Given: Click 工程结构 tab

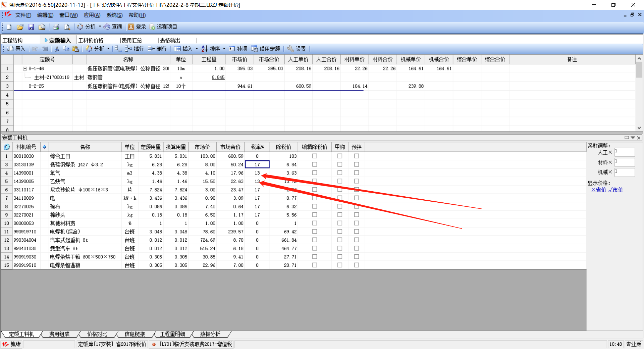Looking at the screenshot, I should [x=13, y=40].
